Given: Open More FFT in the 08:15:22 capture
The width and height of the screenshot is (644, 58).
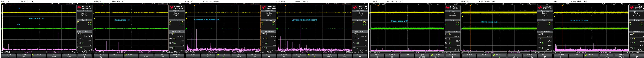Looking at the screenshot, I should pos(177,55).
